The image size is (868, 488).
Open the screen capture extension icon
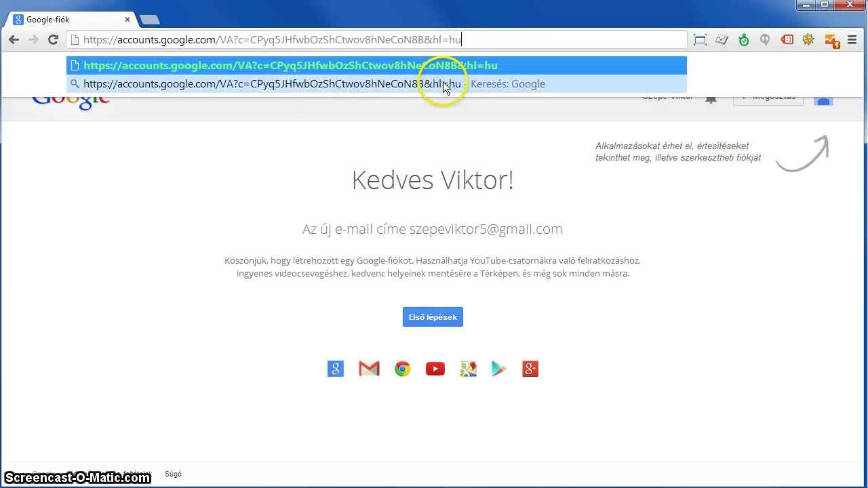click(x=700, y=40)
